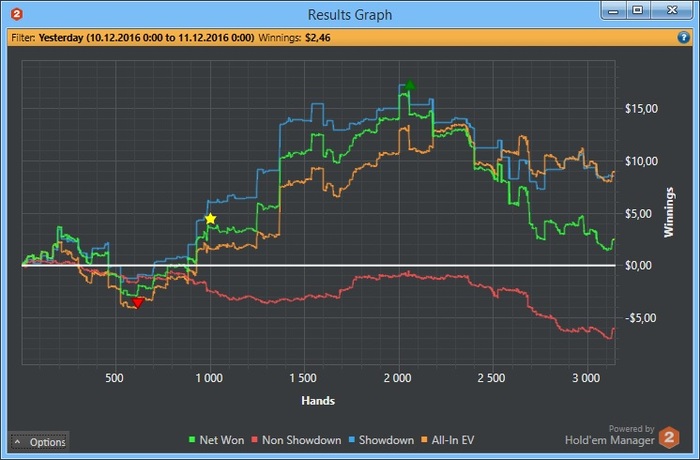Click the red down-triangle low marker
Image resolution: width=700 pixels, height=460 pixels.
coord(138,303)
